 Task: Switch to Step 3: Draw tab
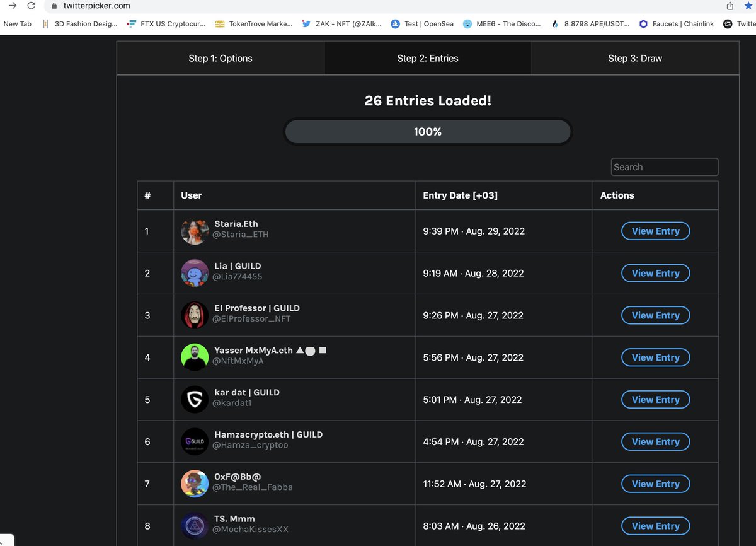coord(635,58)
